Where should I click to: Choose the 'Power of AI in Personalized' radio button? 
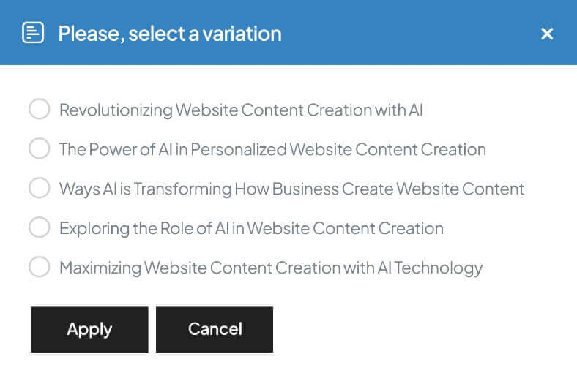[39, 149]
